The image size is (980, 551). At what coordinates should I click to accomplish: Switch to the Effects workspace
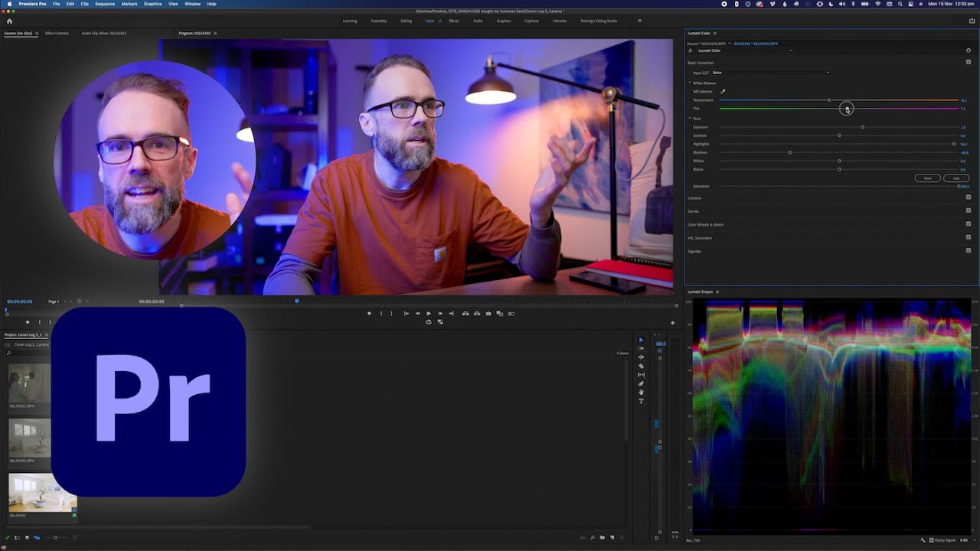(454, 21)
